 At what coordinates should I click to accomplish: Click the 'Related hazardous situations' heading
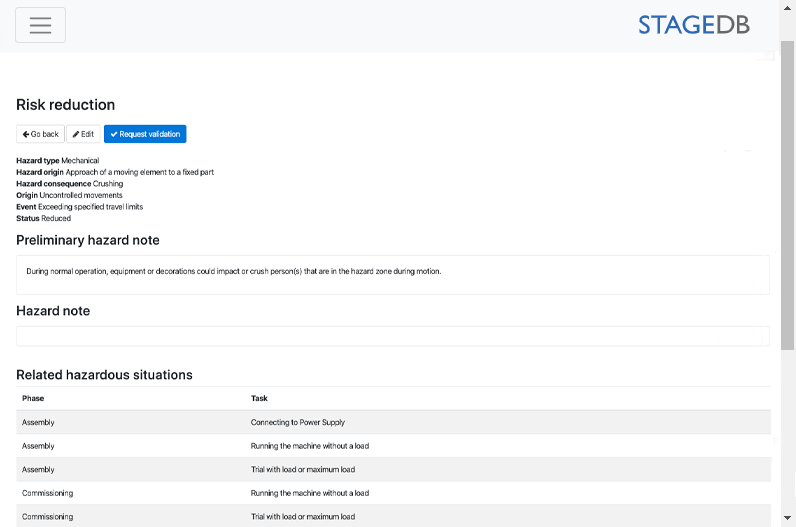click(105, 375)
